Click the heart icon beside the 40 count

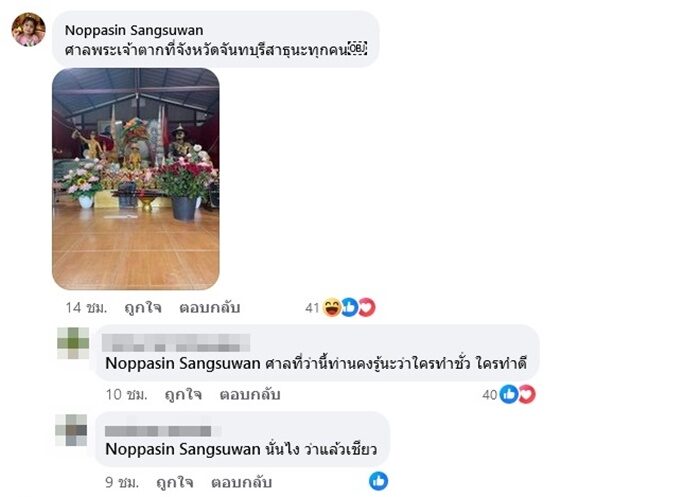527,394
